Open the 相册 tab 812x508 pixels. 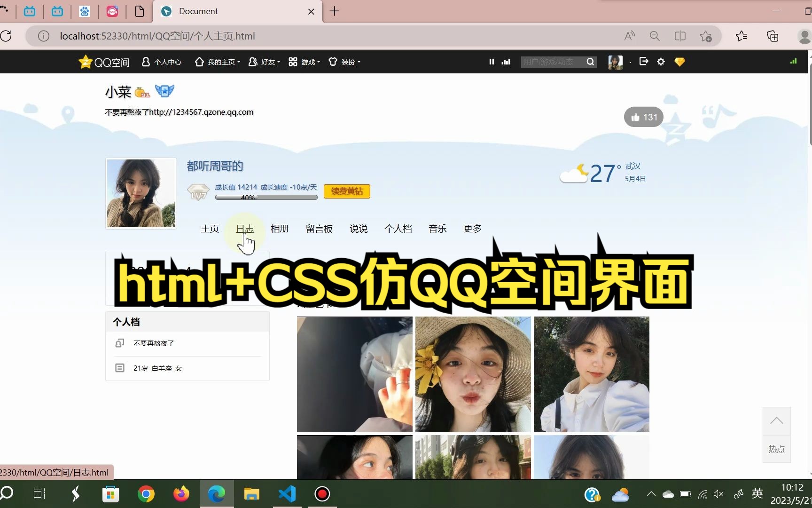(280, 229)
